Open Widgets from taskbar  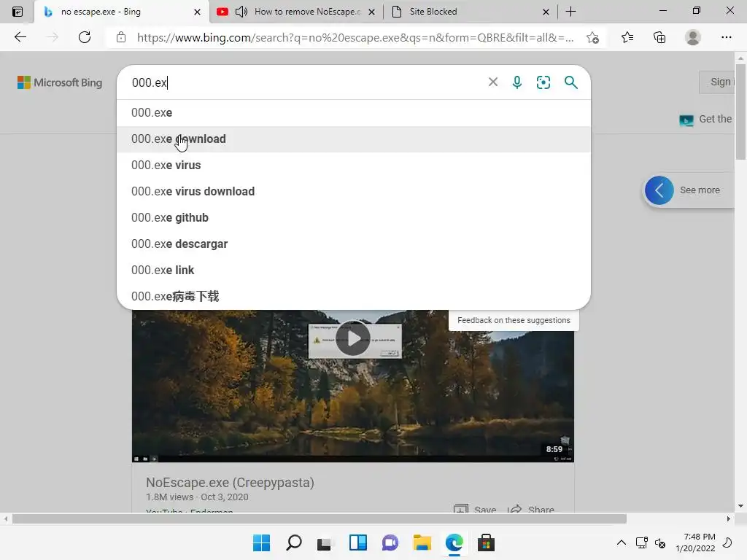coord(357,542)
